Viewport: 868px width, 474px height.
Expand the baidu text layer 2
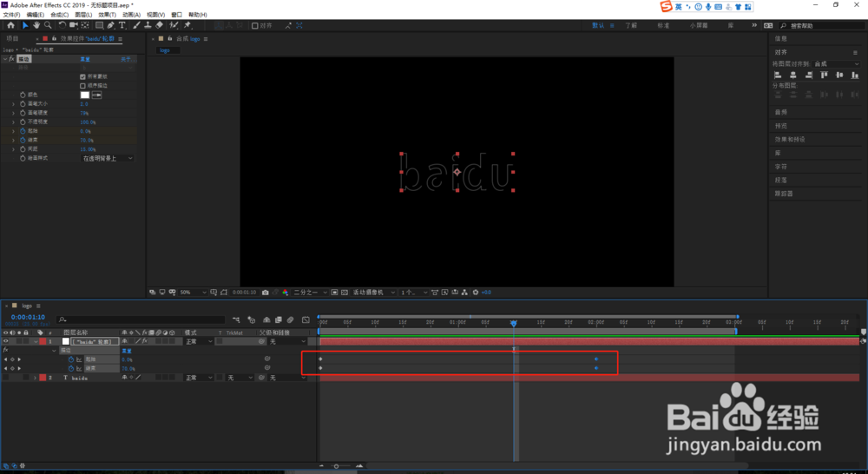(35, 378)
